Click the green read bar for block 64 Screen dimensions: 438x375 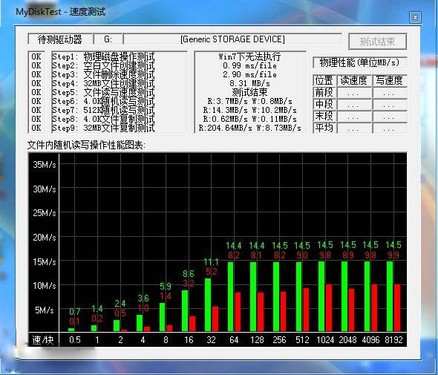click(230, 296)
